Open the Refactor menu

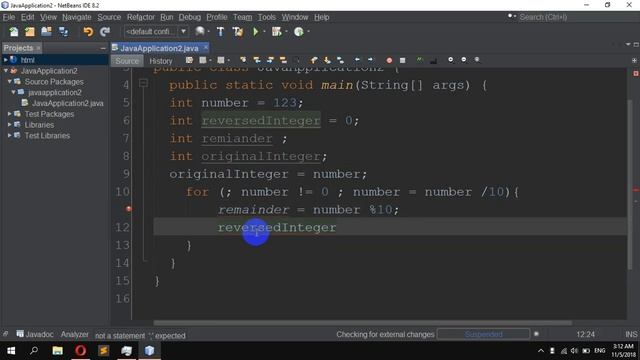(x=140, y=17)
